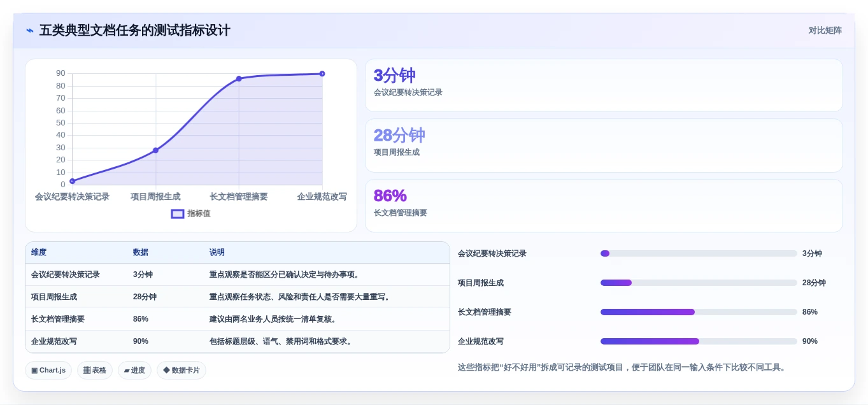Click the 28分钟 value in table
This screenshot has width=868, height=405.
[145, 297]
